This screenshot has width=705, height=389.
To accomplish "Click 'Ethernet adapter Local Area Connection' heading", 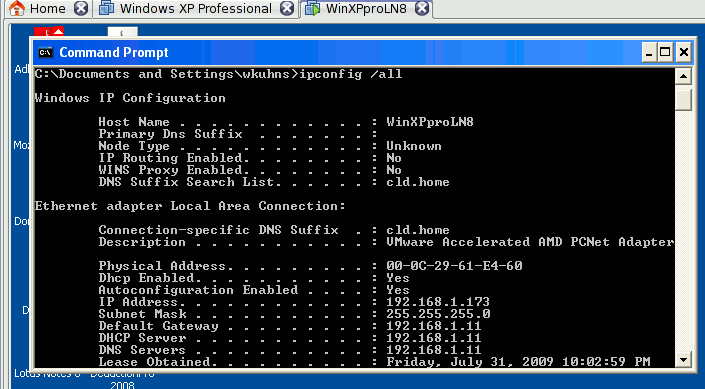I will pos(190,206).
